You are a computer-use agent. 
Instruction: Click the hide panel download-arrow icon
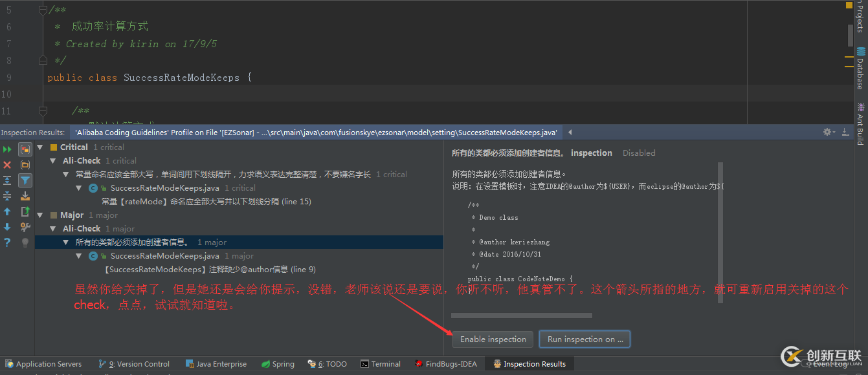coord(845,132)
